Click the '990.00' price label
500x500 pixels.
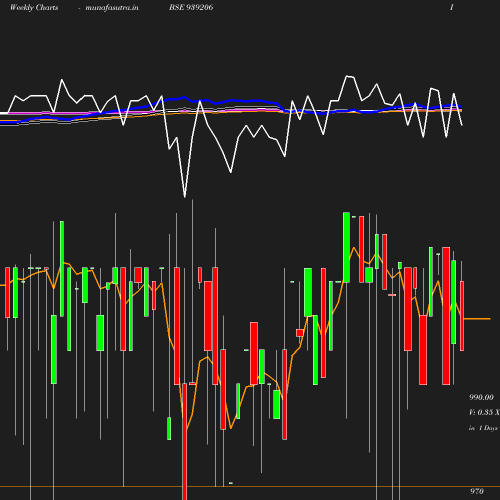coord(481,397)
